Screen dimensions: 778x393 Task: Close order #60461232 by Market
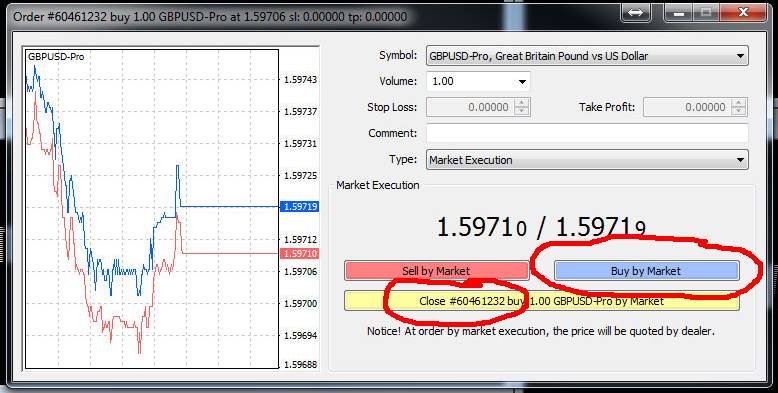[542, 301]
